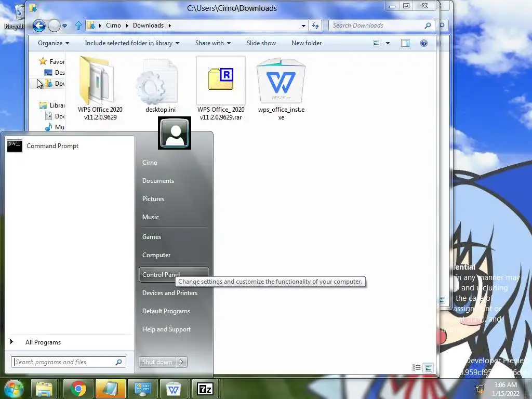This screenshot has width=532, height=399.
Task: Launch Google Chrome from the taskbar
Action: point(78,389)
